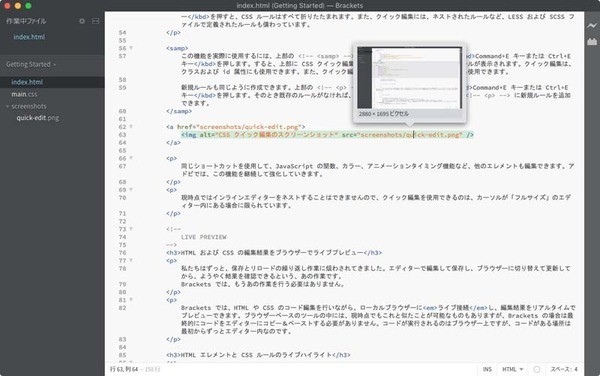Toggle the INS insert mode indicator
This screenshot has height=376, width=600.
487,369
